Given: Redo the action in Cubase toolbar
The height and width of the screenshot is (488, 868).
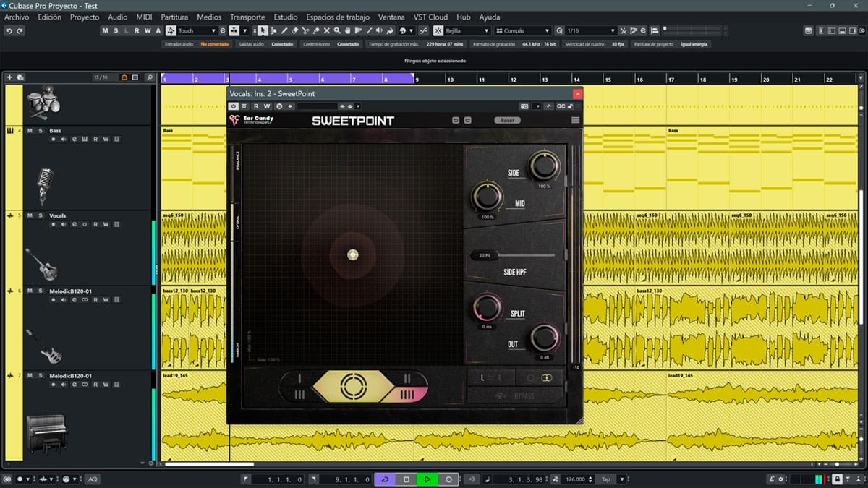Looking at the screenshot, I should coord(20,31).
